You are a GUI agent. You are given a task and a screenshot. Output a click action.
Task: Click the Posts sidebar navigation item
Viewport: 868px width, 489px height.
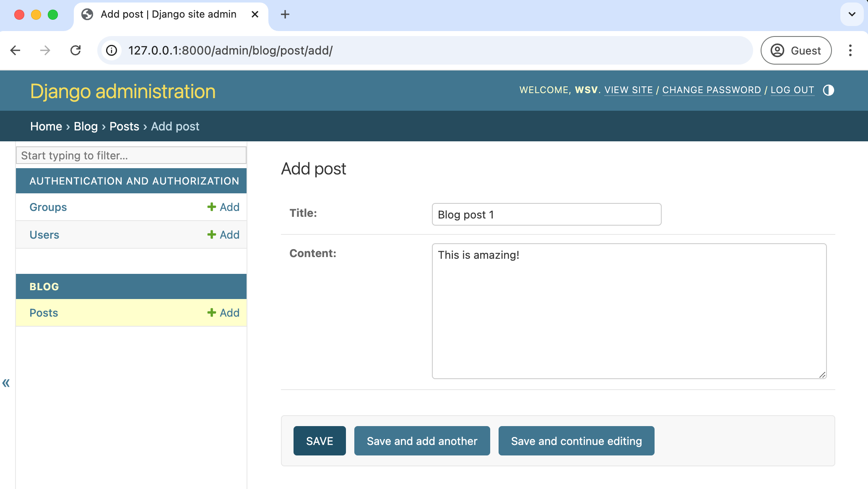click(x=44, y=312)
